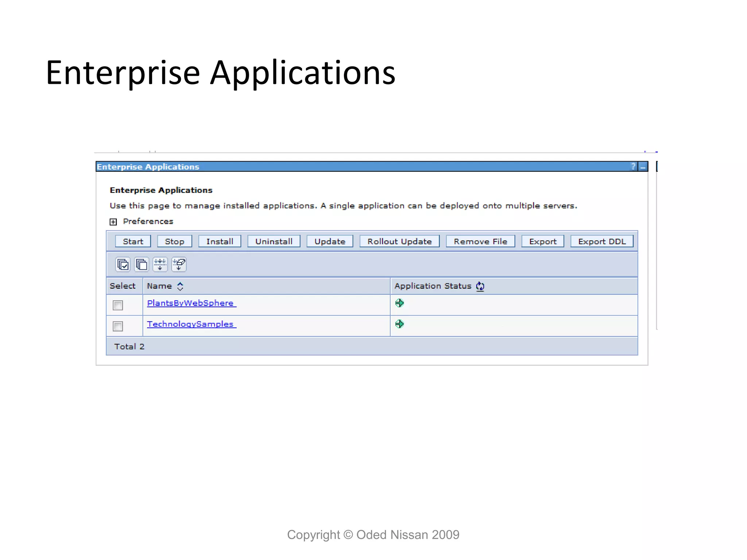Check the TechnologySamples checkbox
747x560 pixels.
click(x=118, y=326)
